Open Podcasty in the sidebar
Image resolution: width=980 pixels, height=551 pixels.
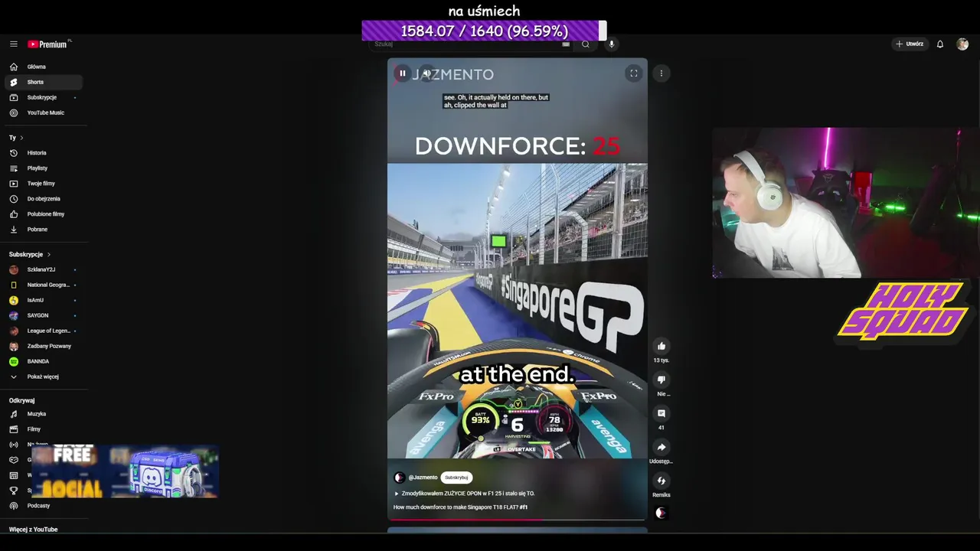pyautogui.click(x=43, y=506)
